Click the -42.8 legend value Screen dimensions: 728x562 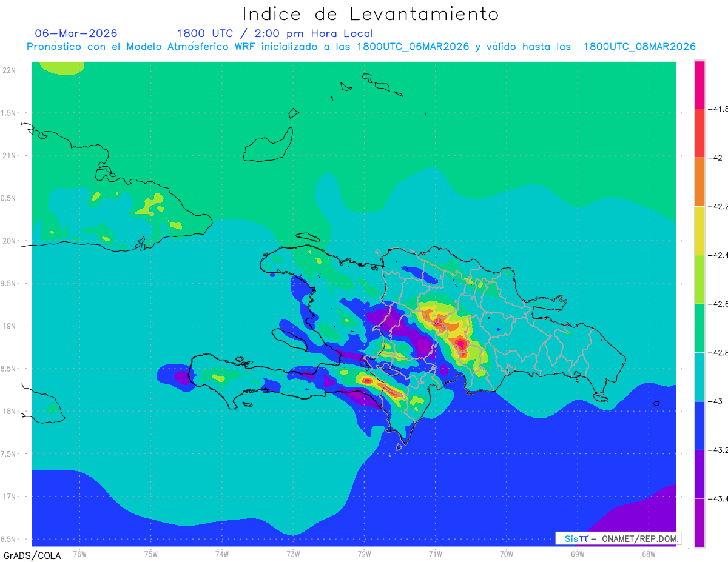(719, 352)
